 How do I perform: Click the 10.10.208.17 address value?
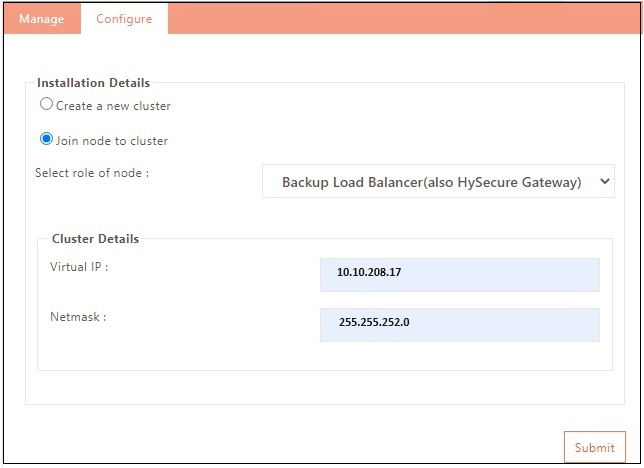click(368, 272)
